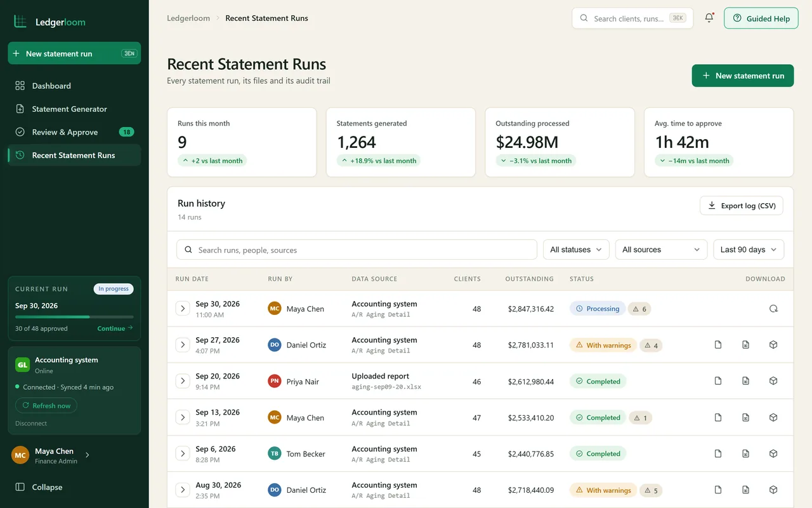Expand the Sep 30, 2026 run row
Screen dimensions: 812x508
point(183,309)
